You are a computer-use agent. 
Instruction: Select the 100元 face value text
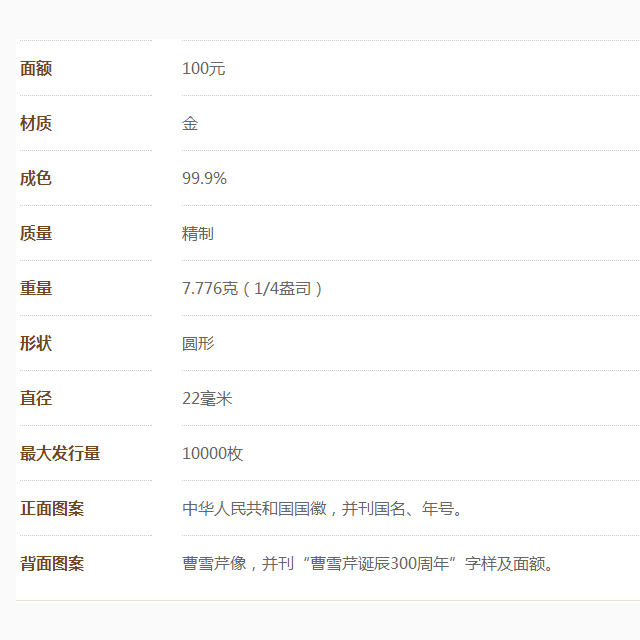click(204, 69)
